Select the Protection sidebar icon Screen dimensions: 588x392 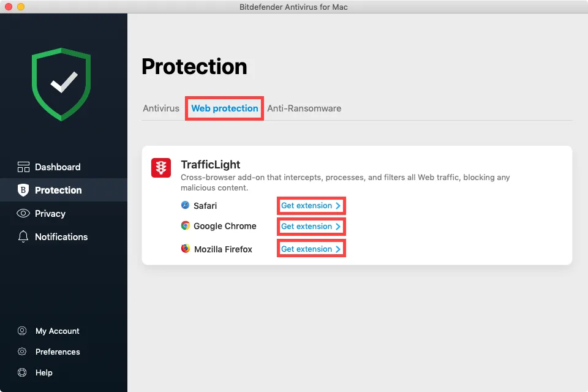pyautogui.click(x=24, y=190)
